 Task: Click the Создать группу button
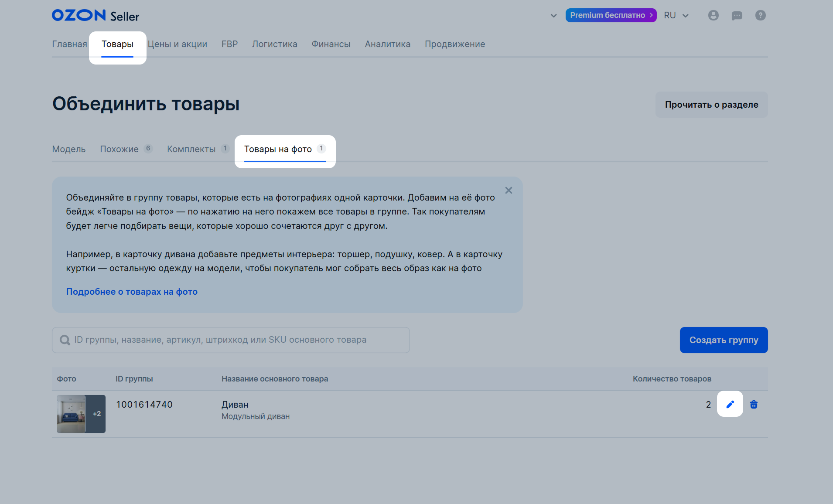click(x=724, y=340)
